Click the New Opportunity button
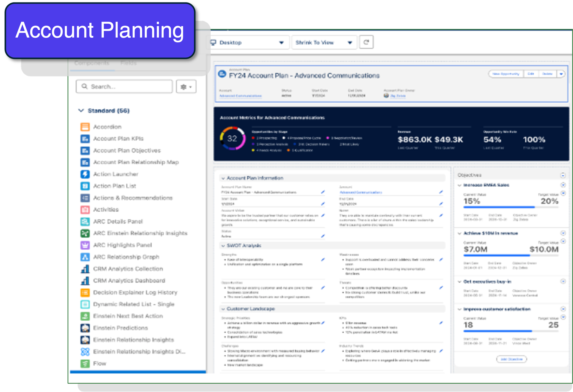This screenshot has height=392, width=573. click(x=506, y=74)
